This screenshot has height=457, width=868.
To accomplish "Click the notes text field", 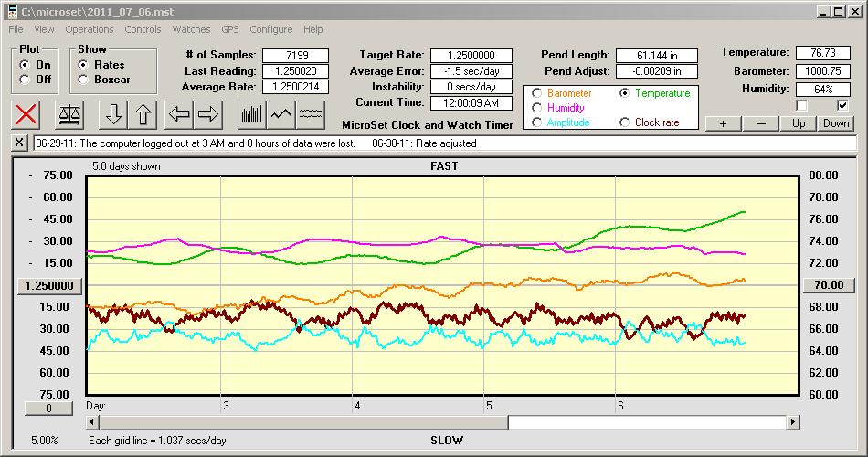I will [445, 143].
